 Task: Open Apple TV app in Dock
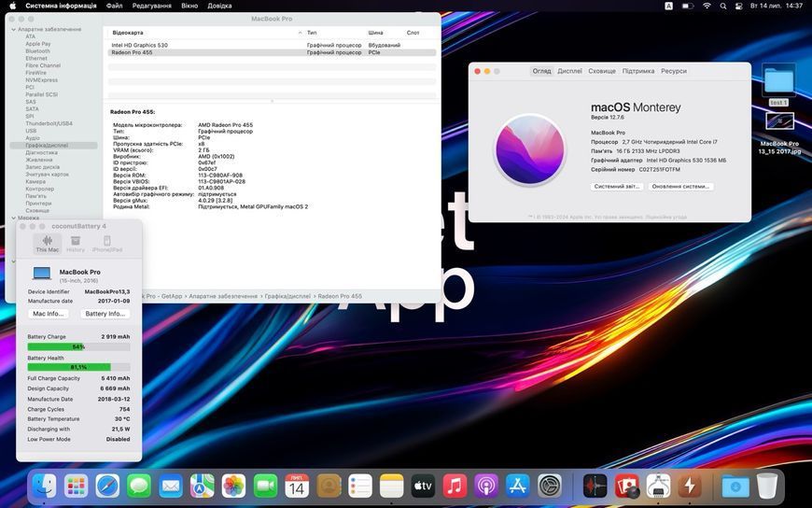(423, 487)
